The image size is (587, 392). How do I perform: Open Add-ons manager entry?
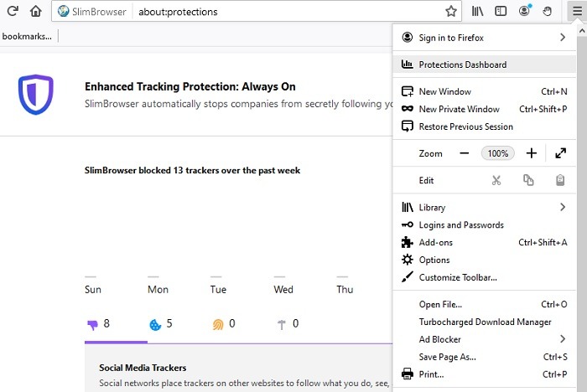(484, 242)
